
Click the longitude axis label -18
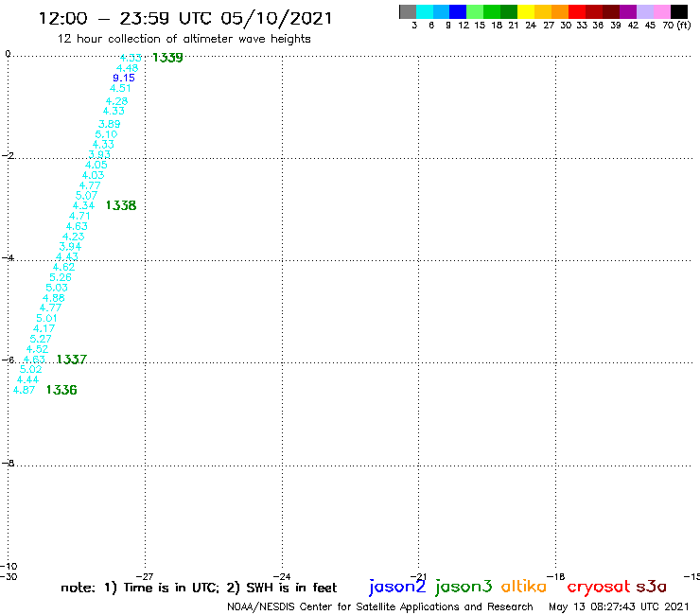(556, 576)
